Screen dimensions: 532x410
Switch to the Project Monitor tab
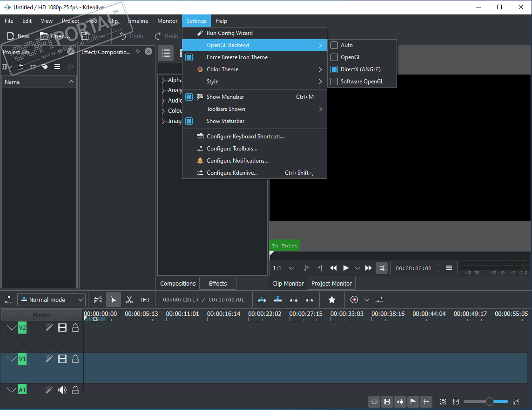(331, 283)
